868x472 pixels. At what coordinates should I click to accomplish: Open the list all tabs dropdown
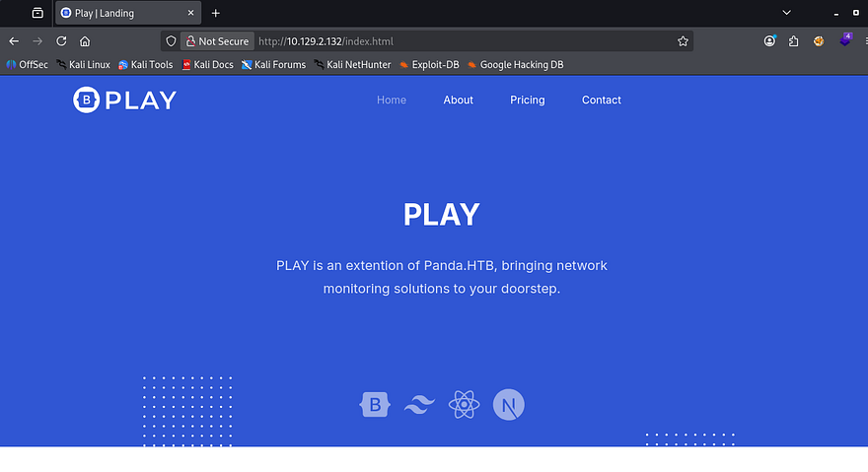786,13
